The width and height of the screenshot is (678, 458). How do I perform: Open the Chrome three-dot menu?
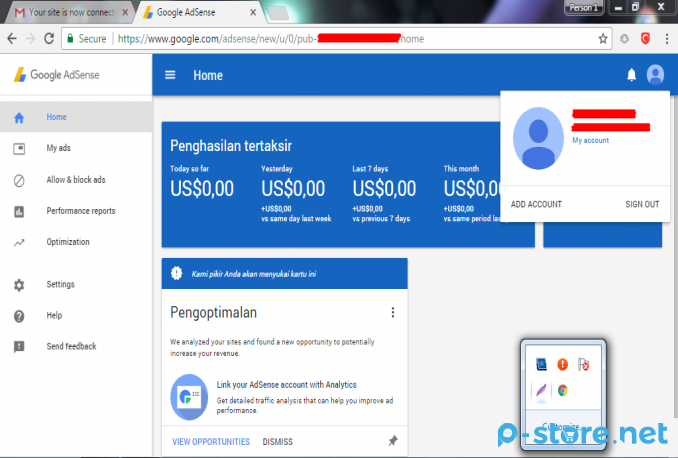(666, 39)
